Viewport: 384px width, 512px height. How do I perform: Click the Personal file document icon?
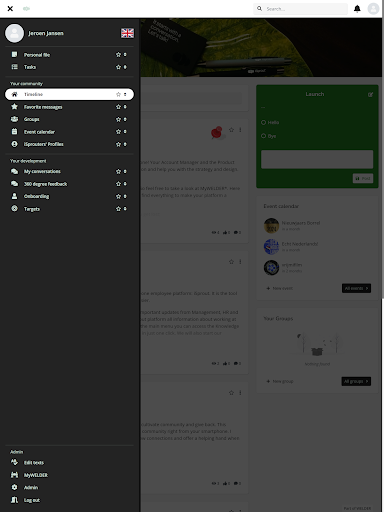coord(14,54)
